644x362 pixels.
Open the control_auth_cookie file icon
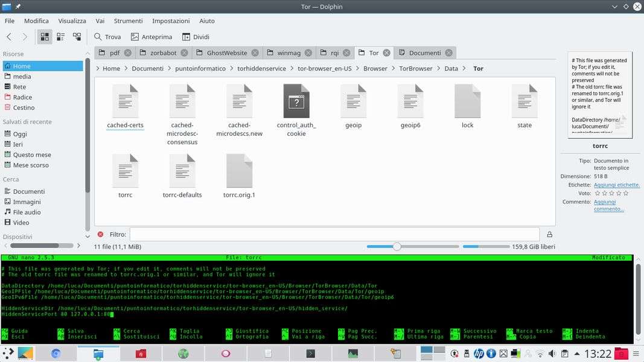point(296,102)
